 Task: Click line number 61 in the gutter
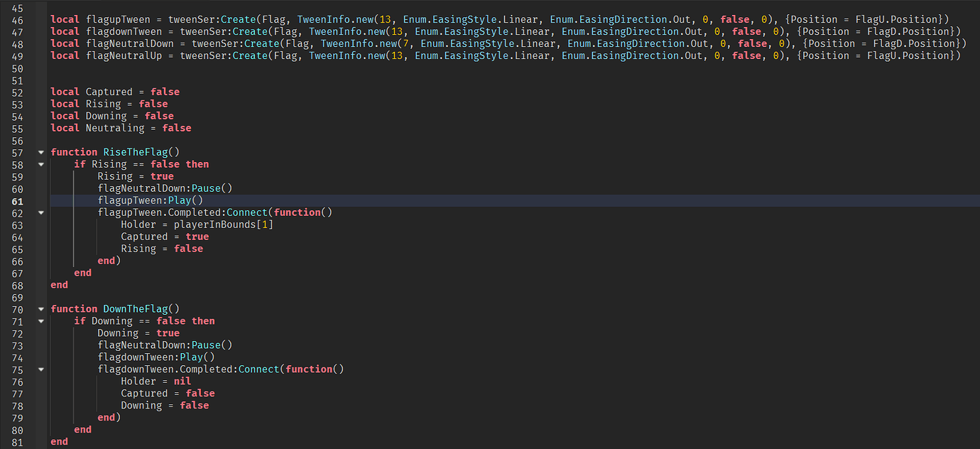click(18, 201)
